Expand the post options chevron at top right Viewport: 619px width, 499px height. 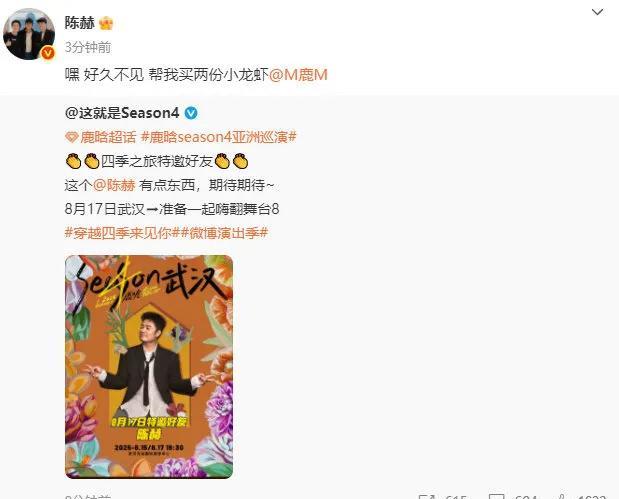597,12
